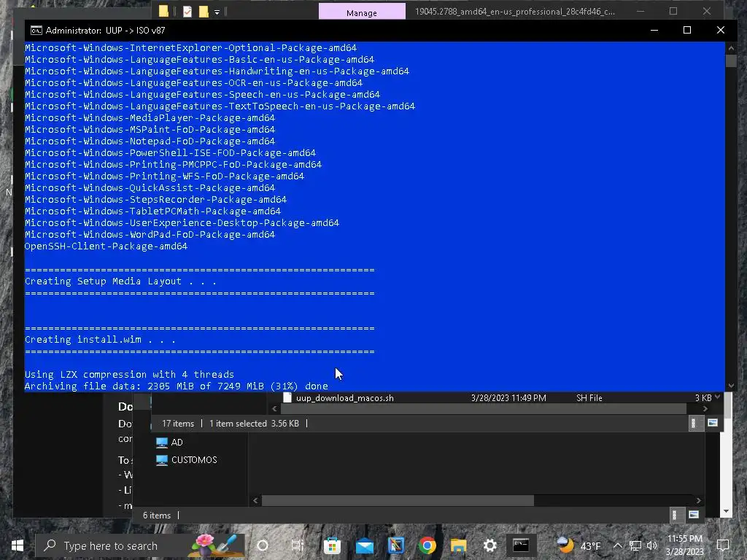The height and width of the screenshot is (560, 747).
Task: Click the 3 KB size cell
Action: point(703,397)
